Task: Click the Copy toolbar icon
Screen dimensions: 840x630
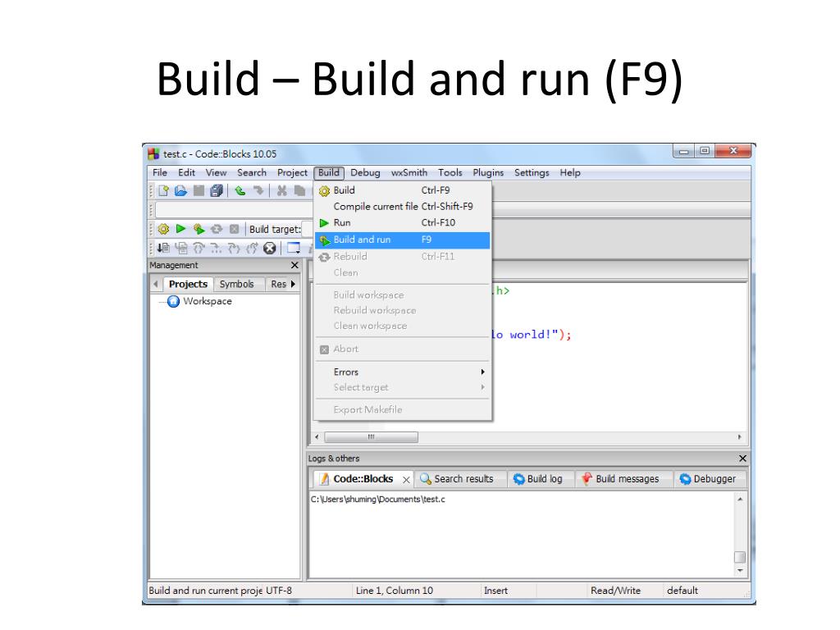Action: 299,190
